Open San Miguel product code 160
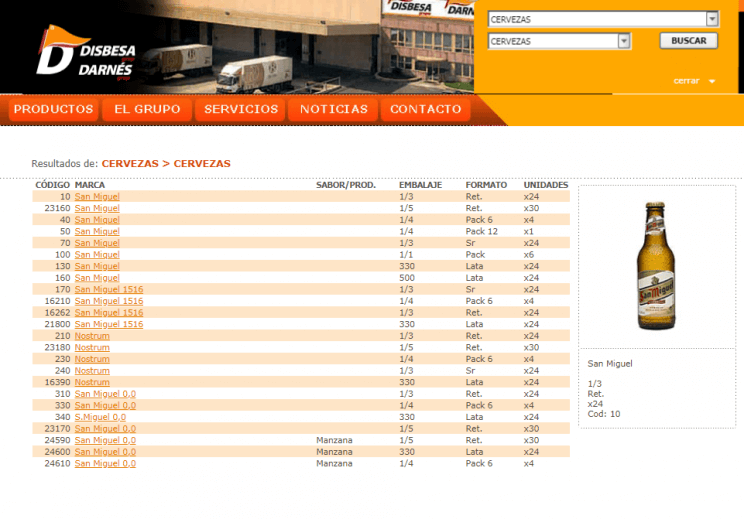Viewport: 744px width, 519px height. click(x=97, y=278)
